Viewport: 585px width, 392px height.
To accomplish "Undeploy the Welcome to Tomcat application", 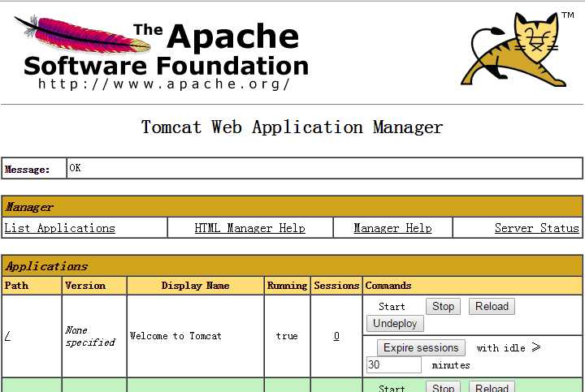I will 395,324.
